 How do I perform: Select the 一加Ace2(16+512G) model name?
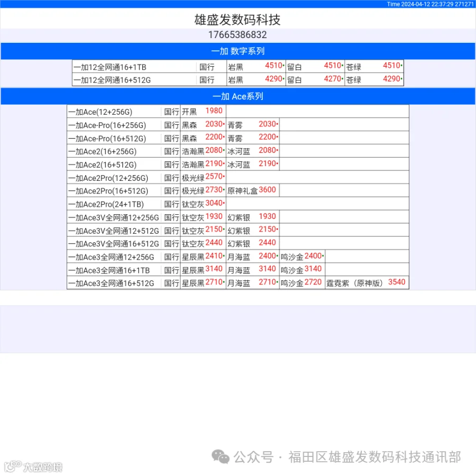pos(102,165)
